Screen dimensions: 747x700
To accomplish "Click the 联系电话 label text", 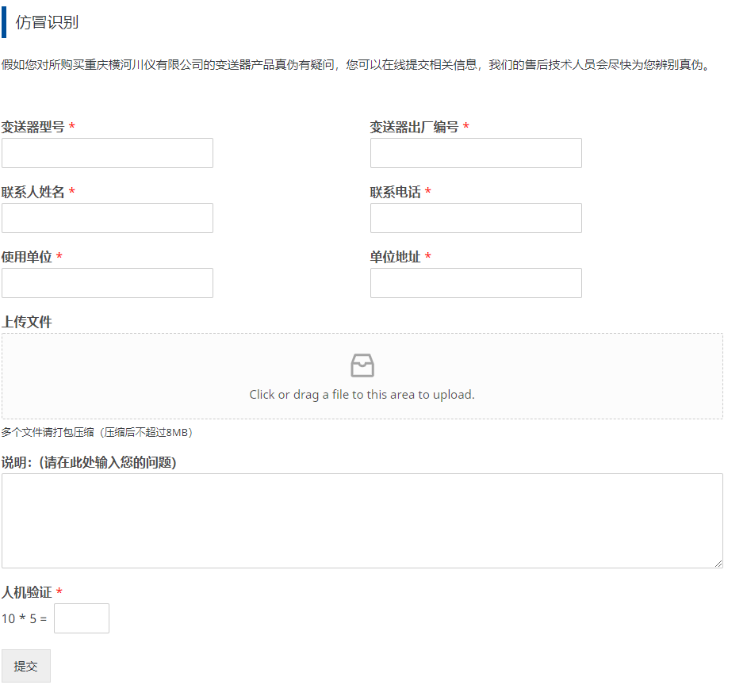I will (x=395, y=192).
